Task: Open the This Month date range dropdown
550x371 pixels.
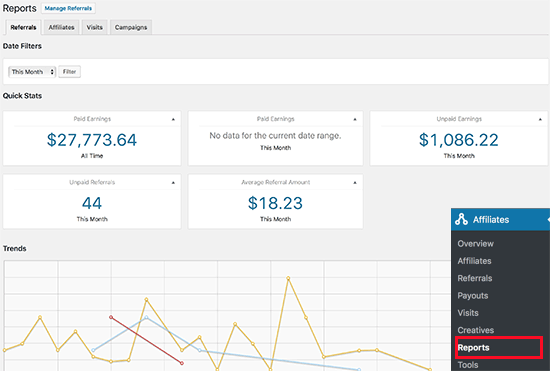Action: [32, 72]
